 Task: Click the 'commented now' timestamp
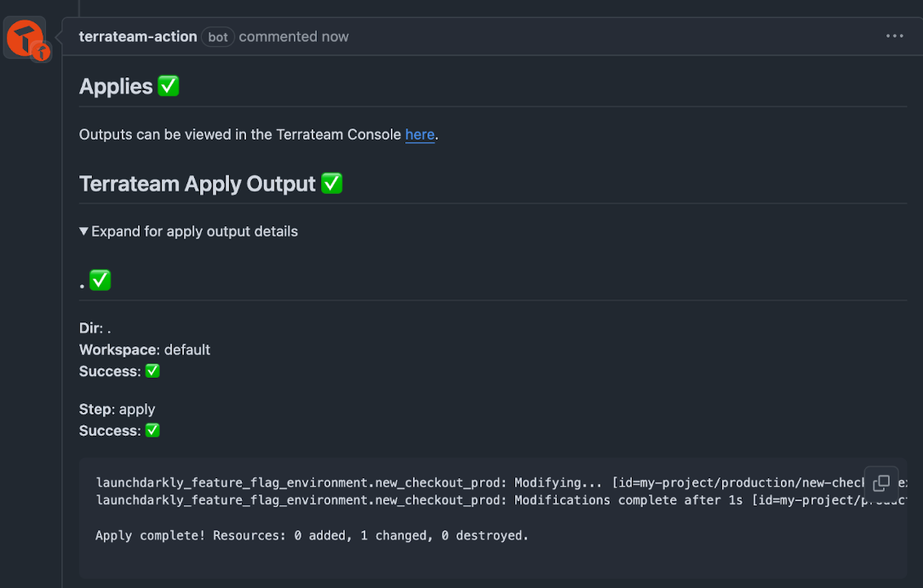coord(294,37)
